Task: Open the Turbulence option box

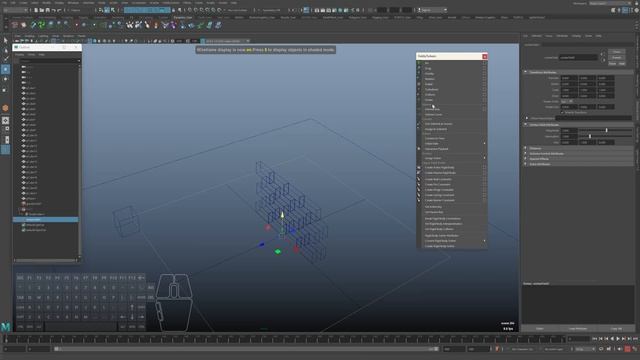Action: click(x=484, y=89)
